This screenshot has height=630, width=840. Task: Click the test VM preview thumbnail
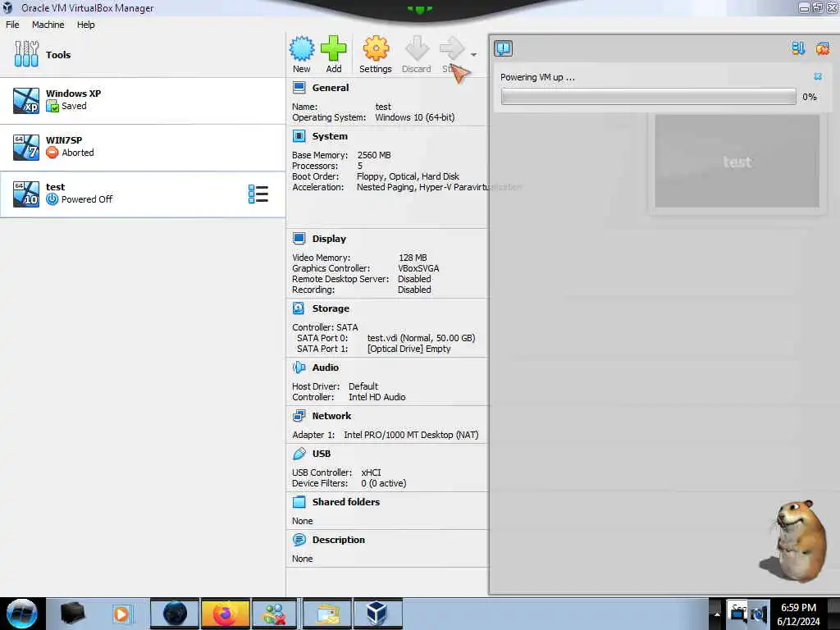point(737,162)
